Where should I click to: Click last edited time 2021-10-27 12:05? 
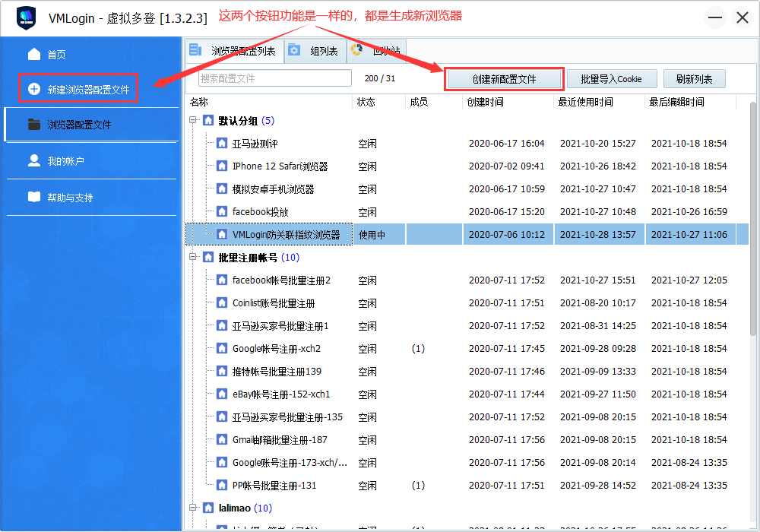click(x=689, y=280)
